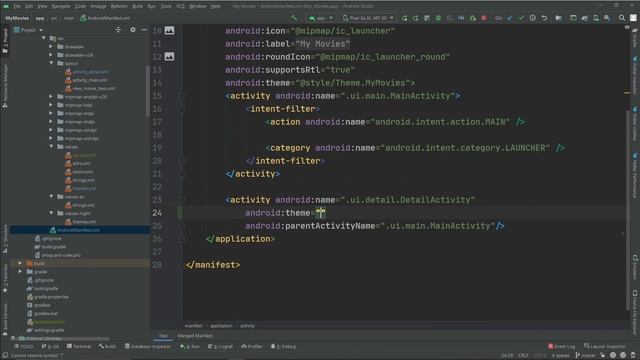Image resolution: width=640 pixels, height=360 pixels.
Task: Open the Event Log
Action: (x=562, y=347)
